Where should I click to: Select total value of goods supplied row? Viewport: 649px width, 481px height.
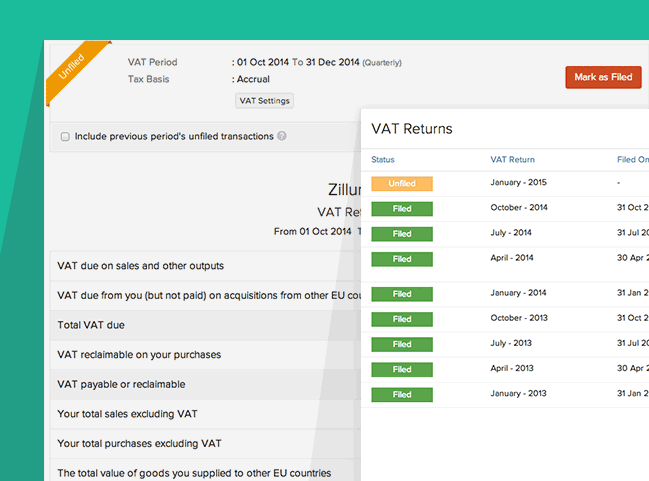205,471
